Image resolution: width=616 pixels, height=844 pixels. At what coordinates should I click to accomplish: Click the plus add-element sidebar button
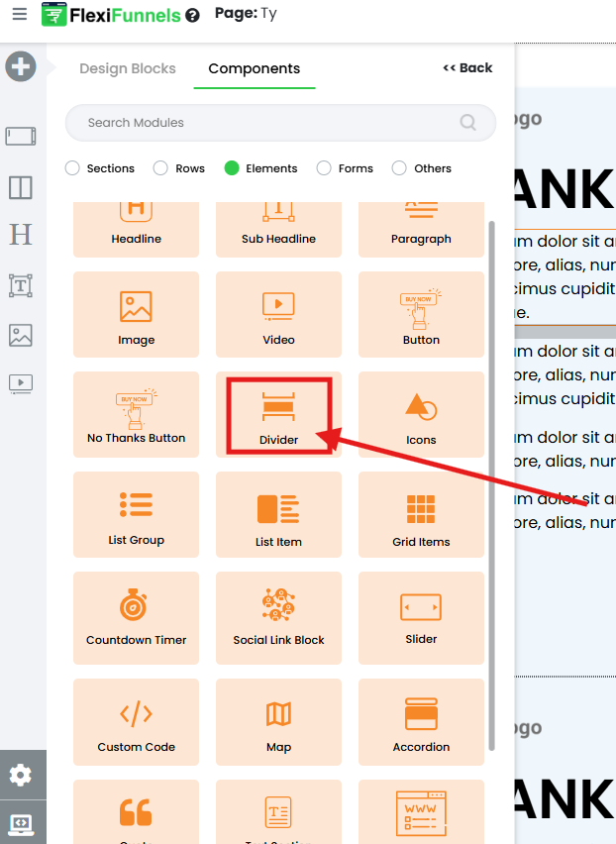click(21, 66)
